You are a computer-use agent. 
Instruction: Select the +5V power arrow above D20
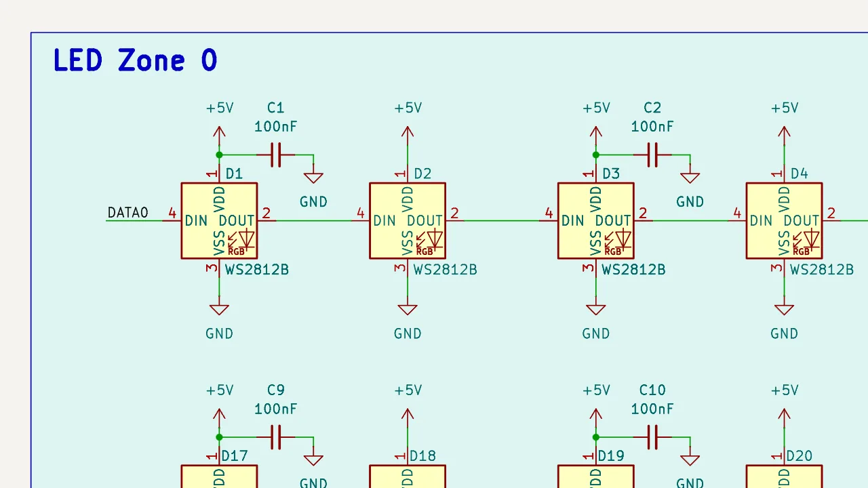click(x=785, y=418)
